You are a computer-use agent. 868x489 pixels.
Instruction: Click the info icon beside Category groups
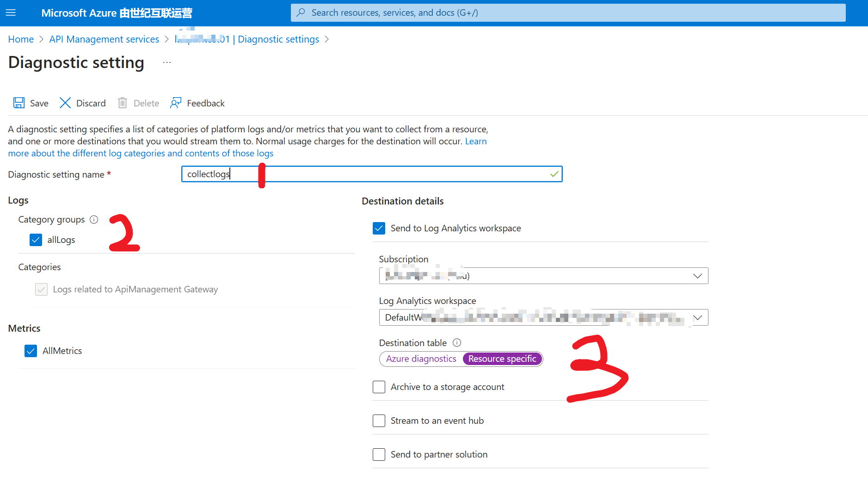(94, 219)
